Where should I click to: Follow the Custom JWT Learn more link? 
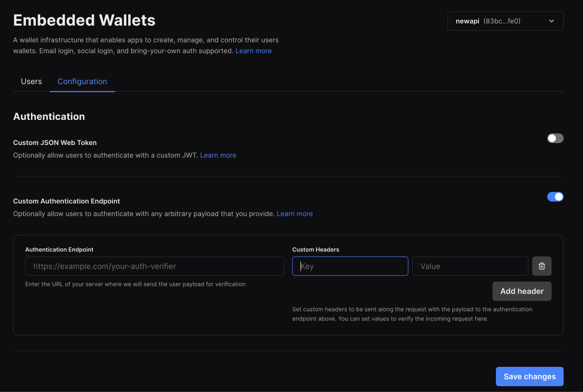coord(218,155)
